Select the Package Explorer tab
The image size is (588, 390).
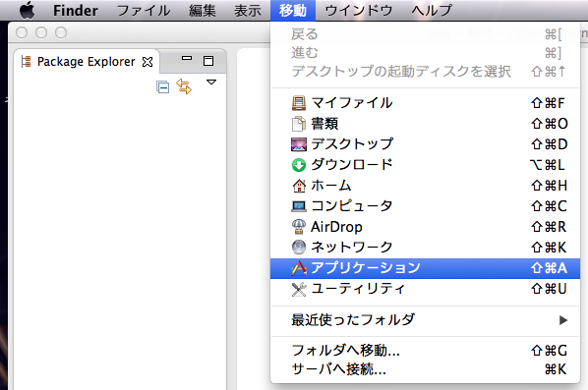pos(87,62)
